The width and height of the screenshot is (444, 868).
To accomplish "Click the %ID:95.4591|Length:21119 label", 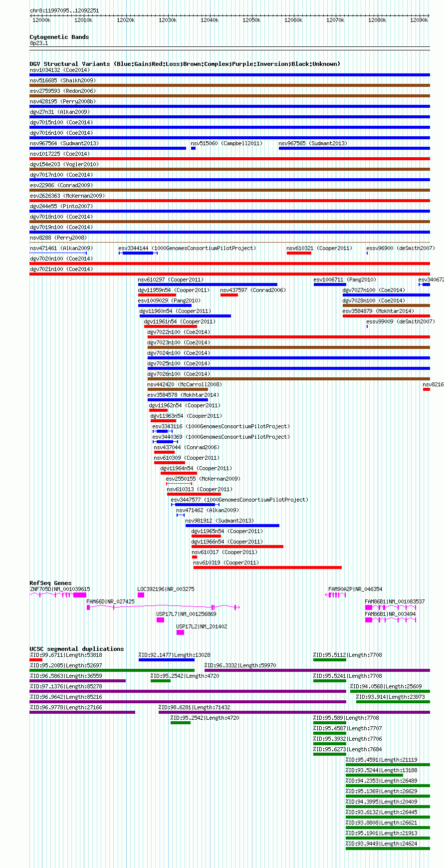I will (382, 760).
